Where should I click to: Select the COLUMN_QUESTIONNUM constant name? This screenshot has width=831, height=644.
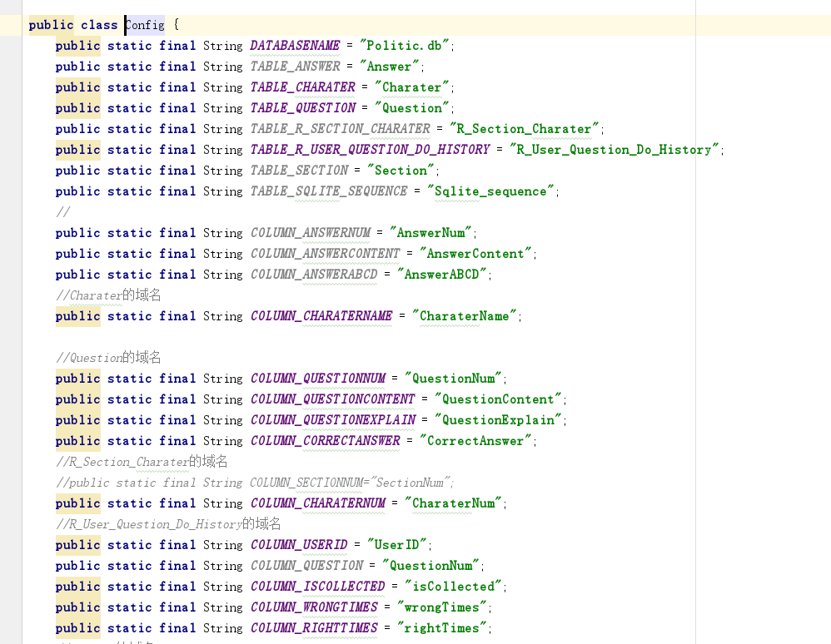(319, 379)
